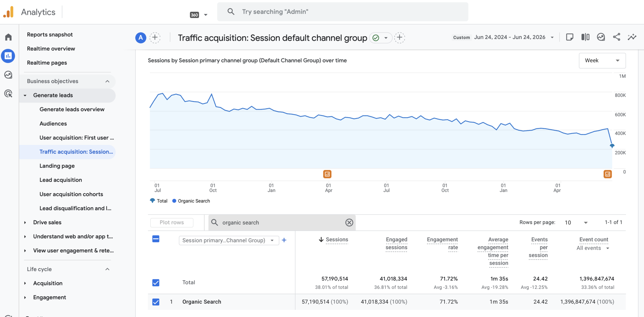Clear the organic search table filter

(349, 222)
